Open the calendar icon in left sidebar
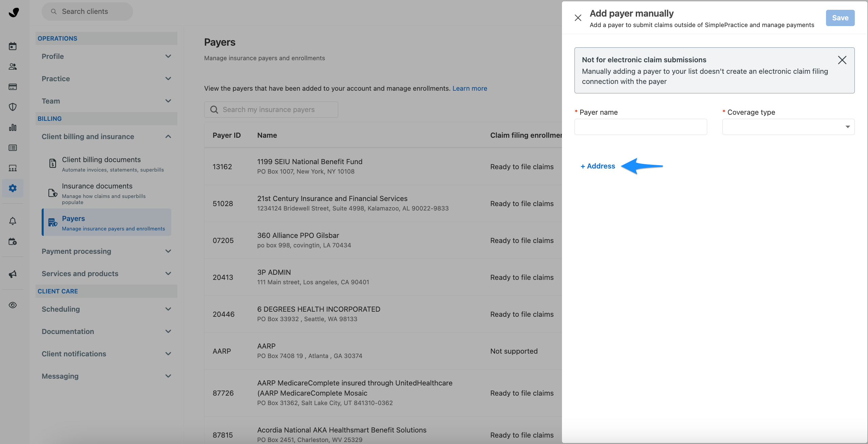Viewport: 868px width, 444px height. tap(13, 46)
